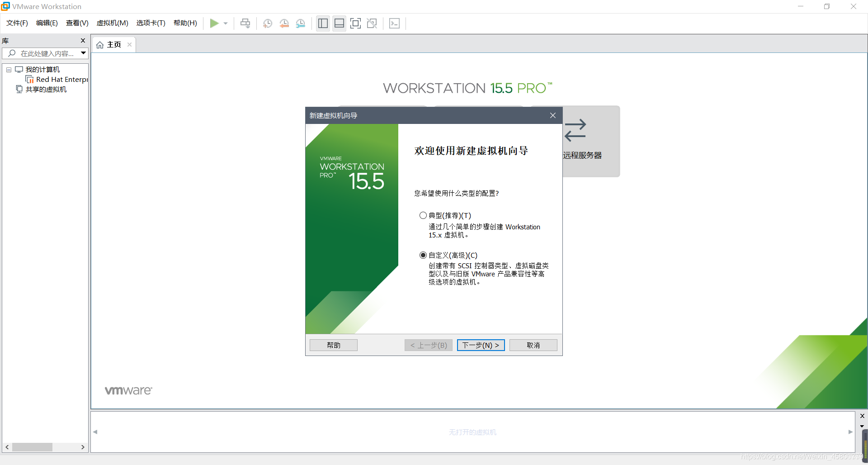Open the 文件(F) menu
Viewport: 868px width, 465px height.
tap(17, 23)
